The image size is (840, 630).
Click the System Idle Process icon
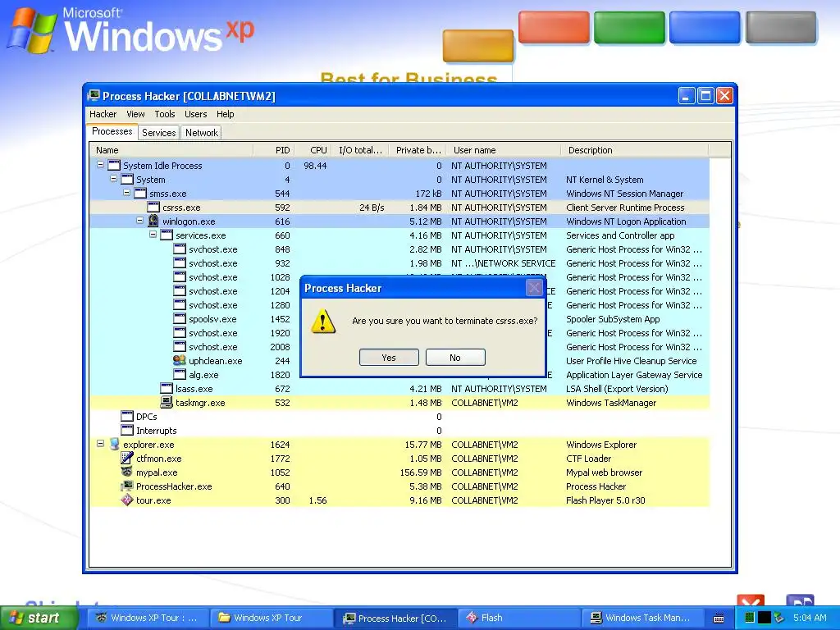[x=114, y=166]
